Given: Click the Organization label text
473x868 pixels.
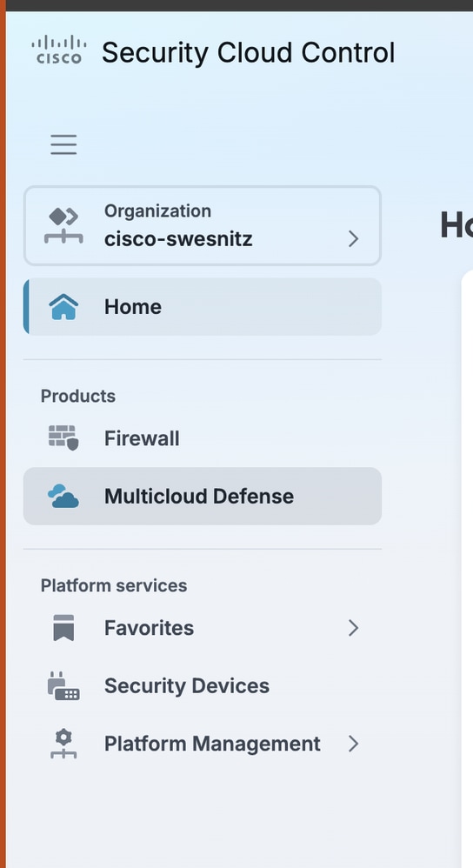Looking at the screenshot, I should tap(157, 210).
